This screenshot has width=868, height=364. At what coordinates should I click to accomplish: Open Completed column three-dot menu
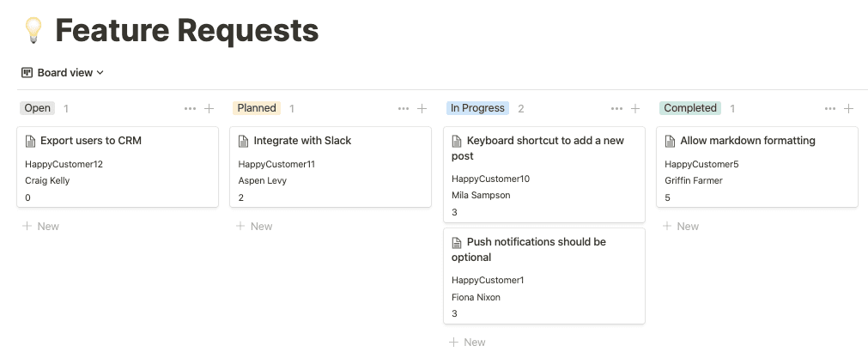(x=830, y=109)
